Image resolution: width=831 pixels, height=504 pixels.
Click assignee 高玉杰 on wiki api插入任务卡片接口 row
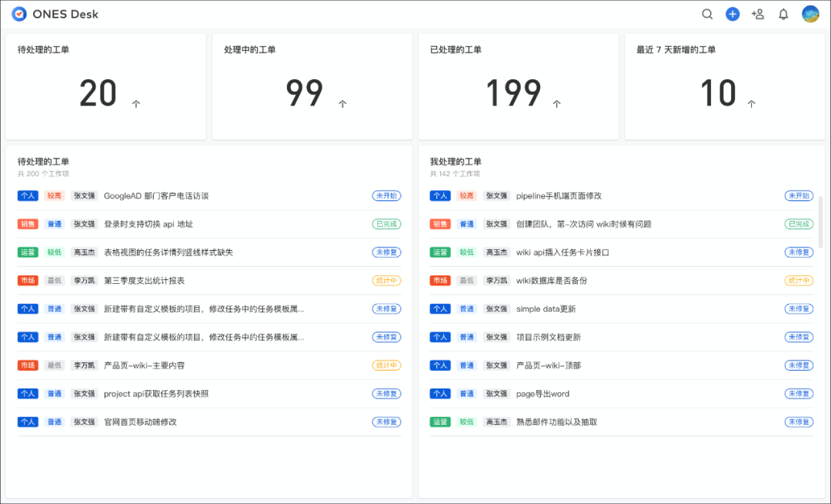point(496,252)
